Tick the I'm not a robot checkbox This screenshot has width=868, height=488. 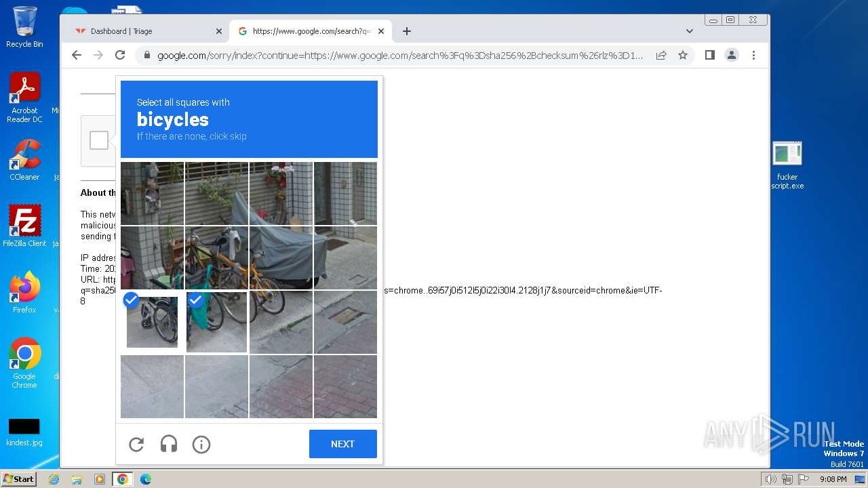(99, 140)
